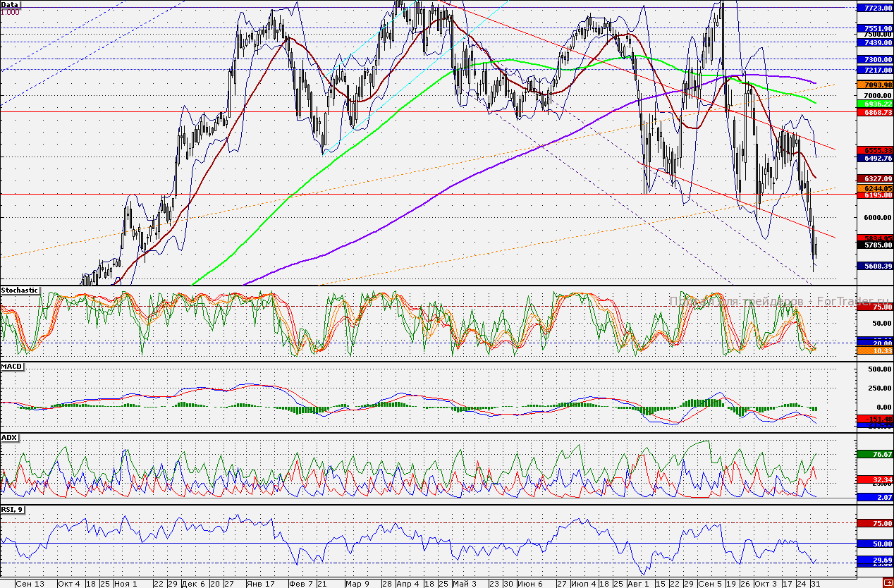Click the 7723.00 price label on axis
Screen dimensions: 894x588
[874, 7]
